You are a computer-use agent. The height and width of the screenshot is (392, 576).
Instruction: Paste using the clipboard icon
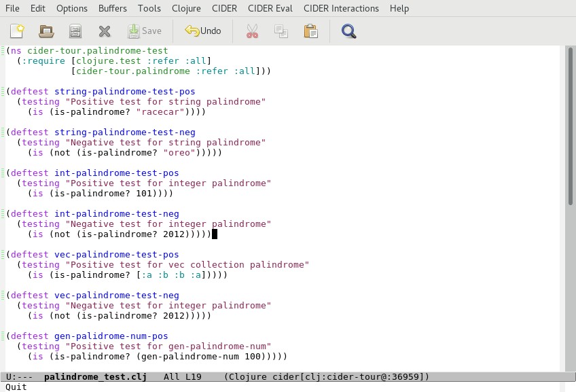click(x=310, y=31)
